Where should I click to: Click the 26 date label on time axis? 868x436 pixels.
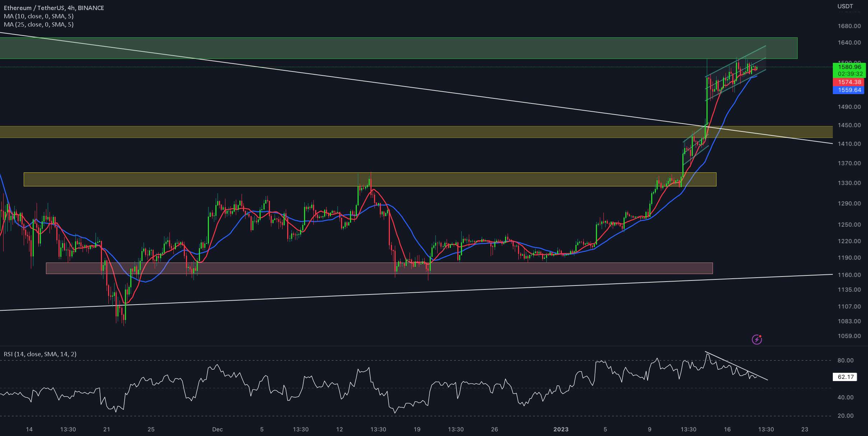(x=494, y=429)
